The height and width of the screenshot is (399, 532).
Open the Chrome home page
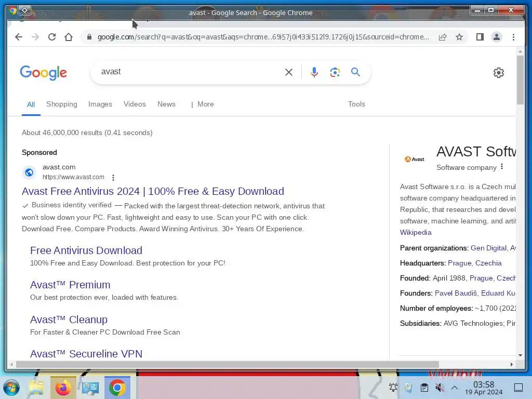coord(69,37)
